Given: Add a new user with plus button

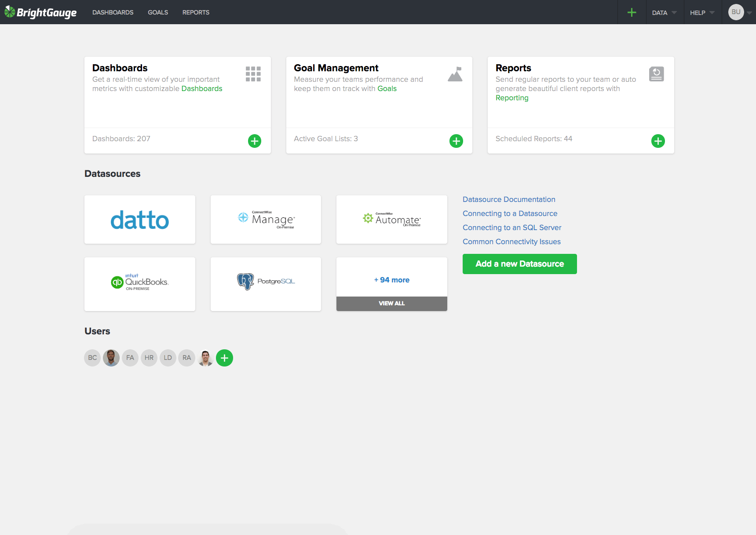Looking at the screenshot, I should [x=224, y=358].
